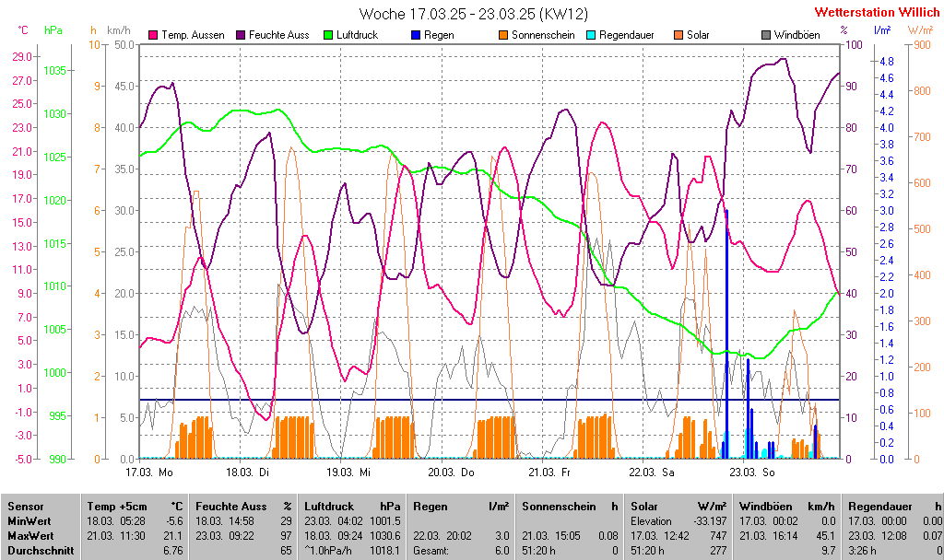Click the rain timestamp '22.03. 20:02'
Image resolution: width=944 pixels, height=560 pixels.
(442, 535)
